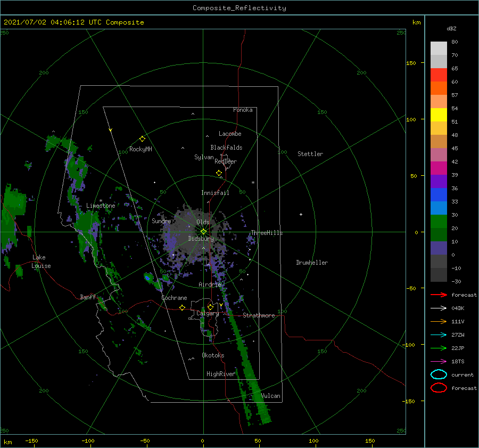Image resolution: width=479 pixels, height=448 pixels.
Task: Click the Banff label
Action: point(88,297)
